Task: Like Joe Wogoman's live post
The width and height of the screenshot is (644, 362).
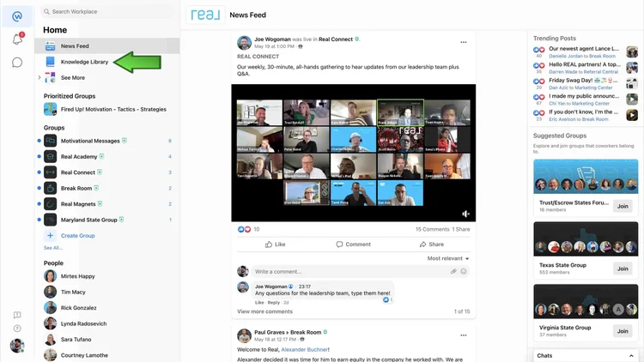Action: click(x=275, y=244)
